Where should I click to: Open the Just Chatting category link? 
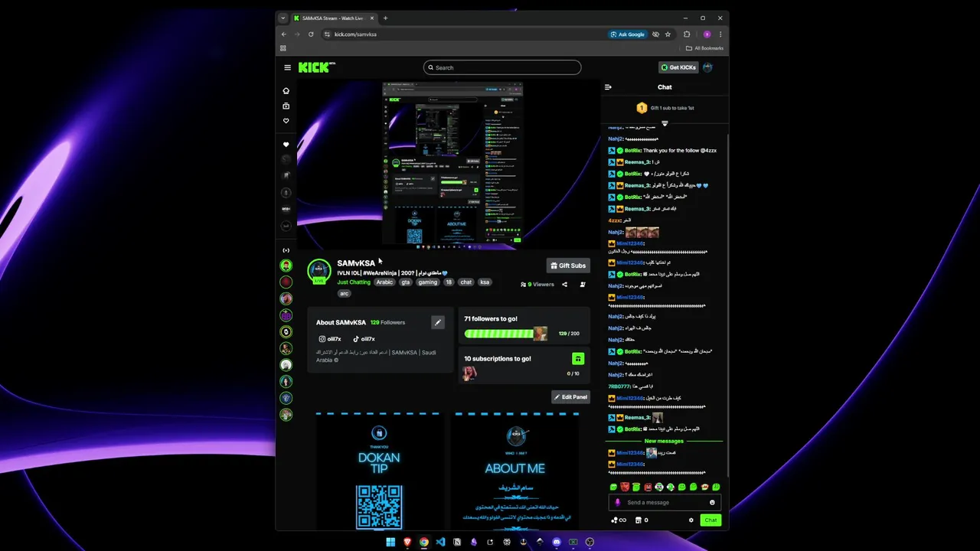tap(354, 282)
